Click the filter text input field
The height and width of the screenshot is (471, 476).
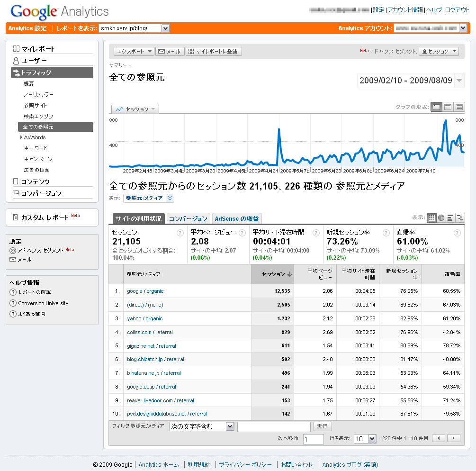pyautogui.click(x=274, y=426)
